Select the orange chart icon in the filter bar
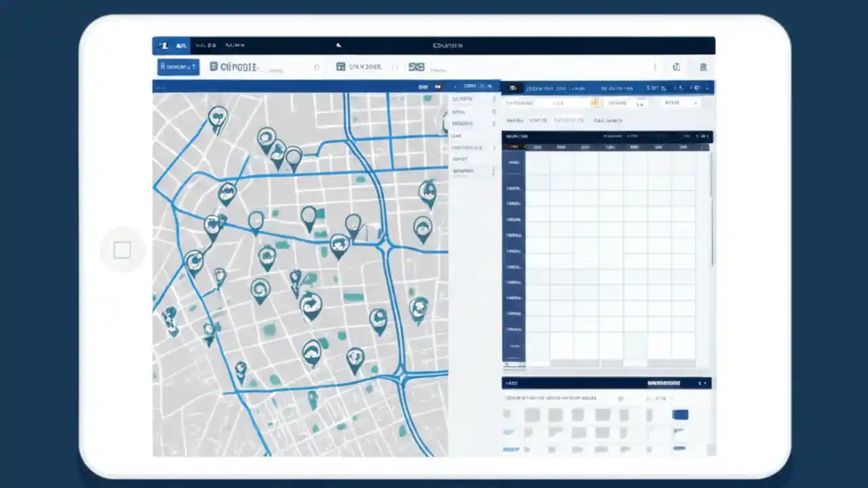The width and height of the screenshot is (868, 488). (x=595, y=102)
